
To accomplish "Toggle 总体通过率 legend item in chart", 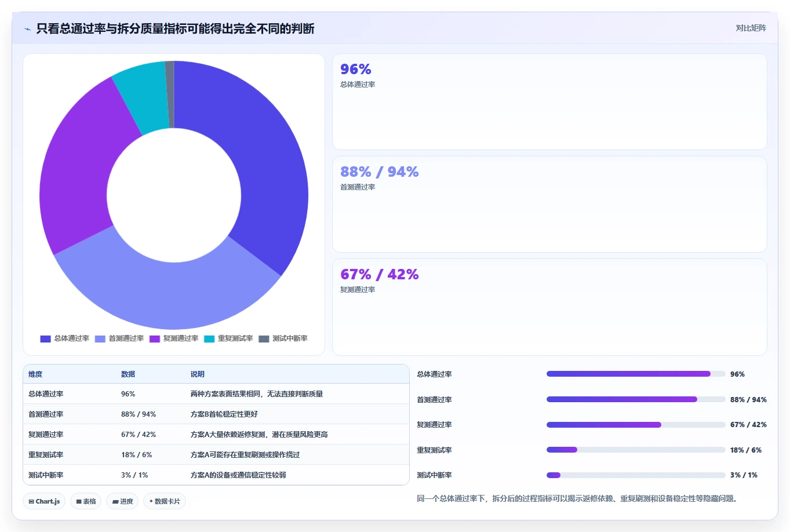I will (64, 338).
